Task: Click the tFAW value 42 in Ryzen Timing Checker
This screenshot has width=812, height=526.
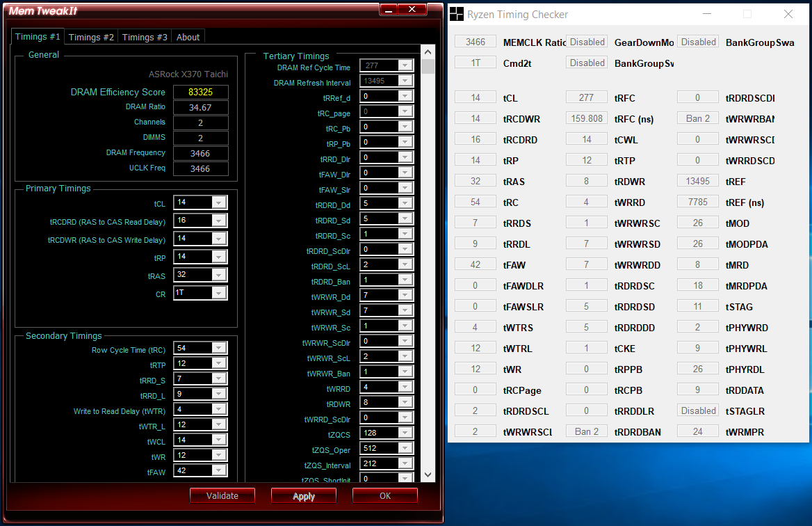Action: pos(476,264)
